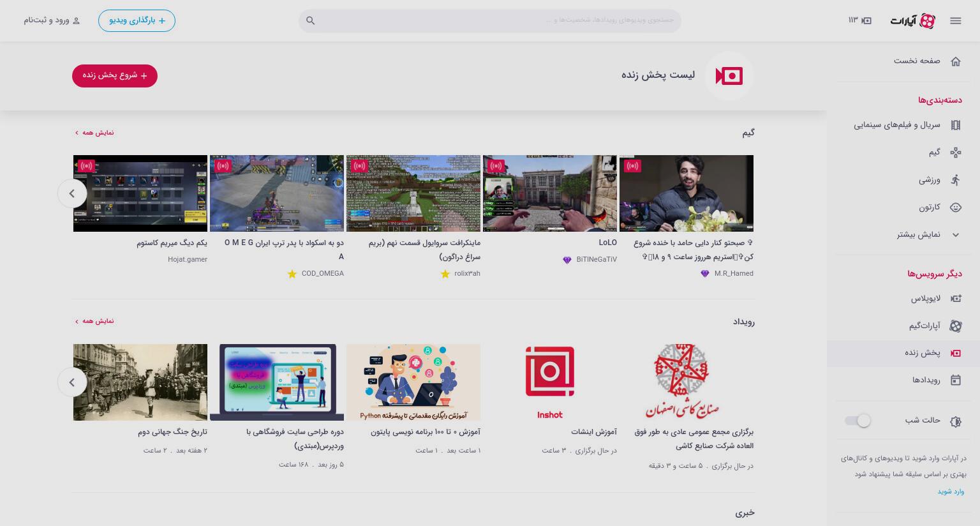Click the وارد شوید link in the sidebar

pos(951,492)
